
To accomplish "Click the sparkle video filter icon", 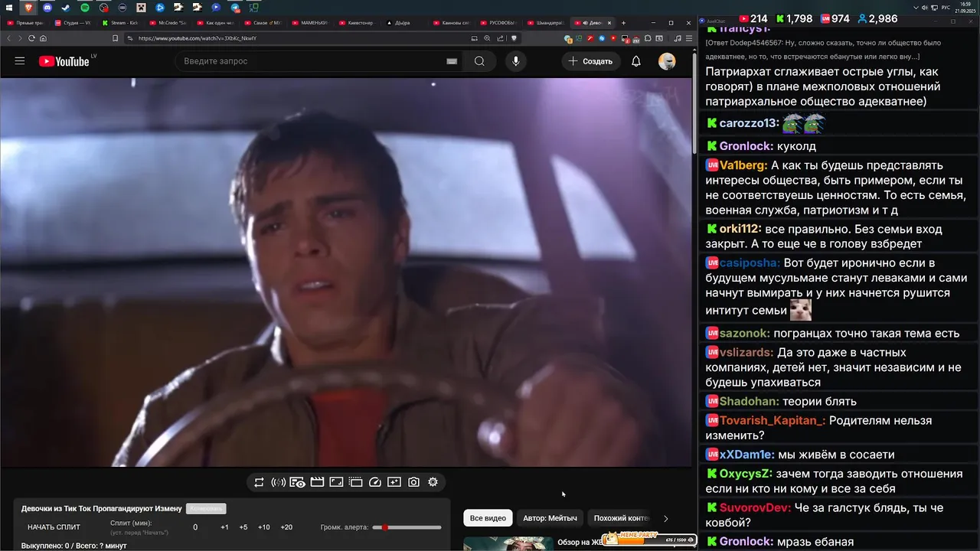I will (394, 482).
